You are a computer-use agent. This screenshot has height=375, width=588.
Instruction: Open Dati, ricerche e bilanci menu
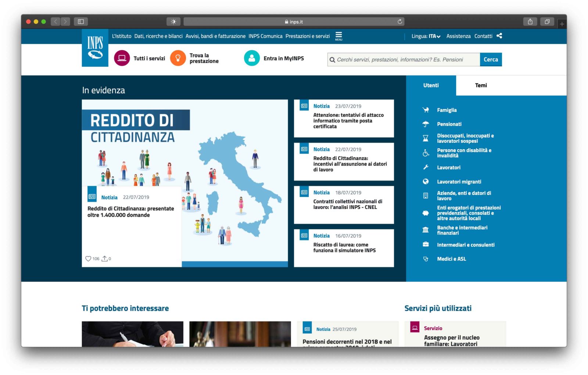158,36
